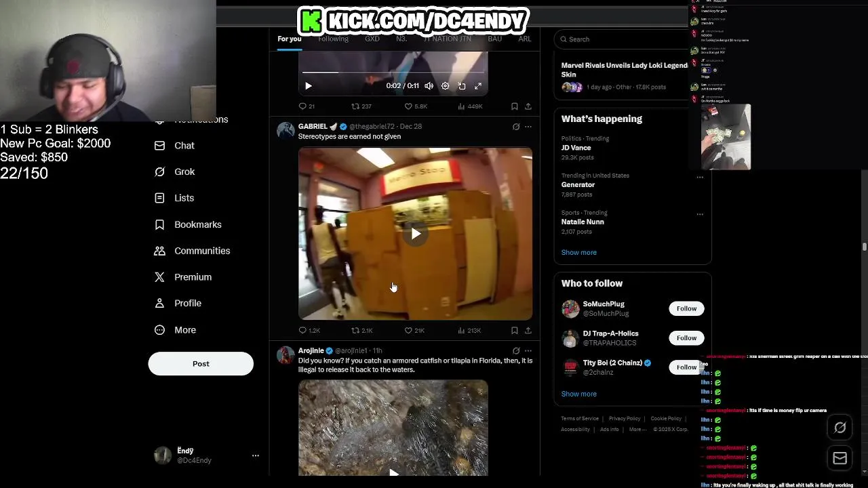Open floating Messages envelope button
This screenshot has height=488, width=868.
pyautogui.click(x=840, y=459)
